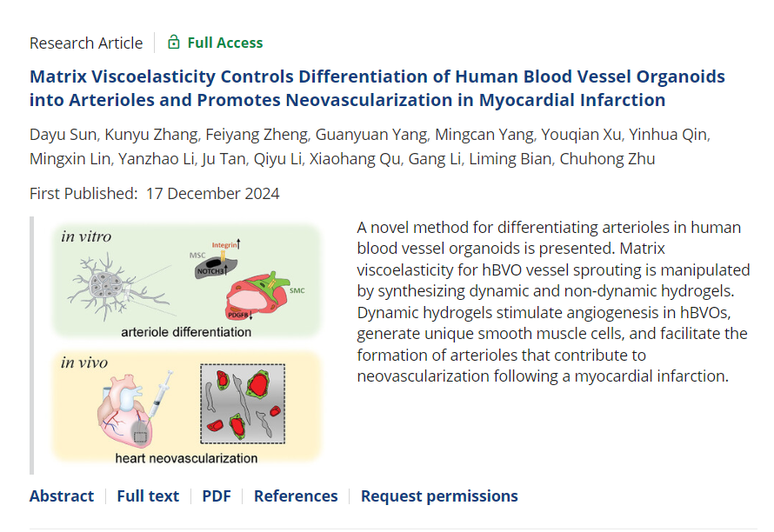Click the Full Access lock icon

(174, 43)
